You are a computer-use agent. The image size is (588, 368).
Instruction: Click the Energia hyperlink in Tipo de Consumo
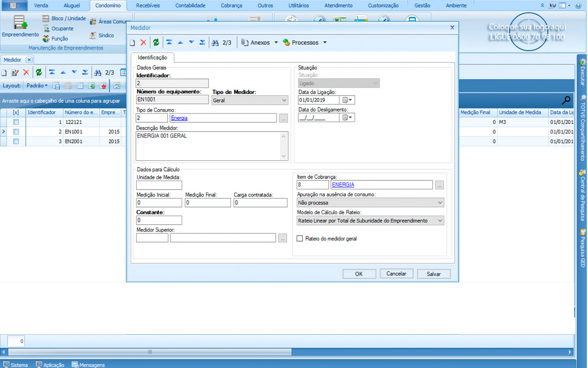click(x=179, y=118)
